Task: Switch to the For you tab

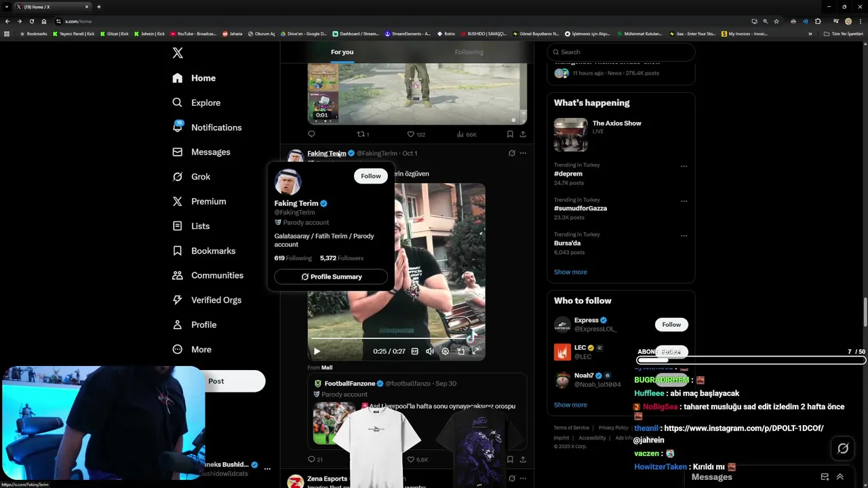Action: (342, 52)
